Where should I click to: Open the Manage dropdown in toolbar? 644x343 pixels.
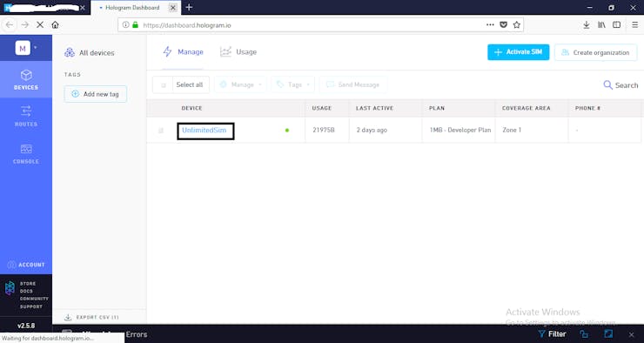241,84
